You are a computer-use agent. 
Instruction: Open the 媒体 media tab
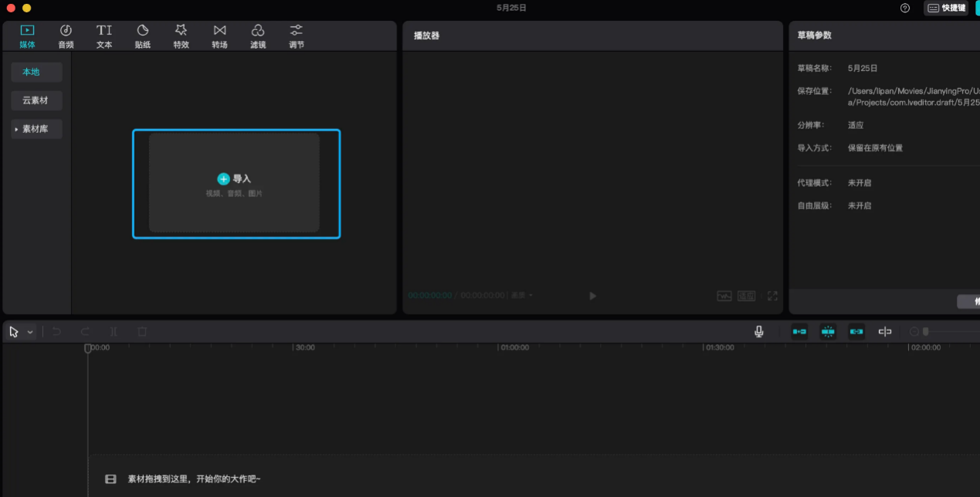click(27, 36)
